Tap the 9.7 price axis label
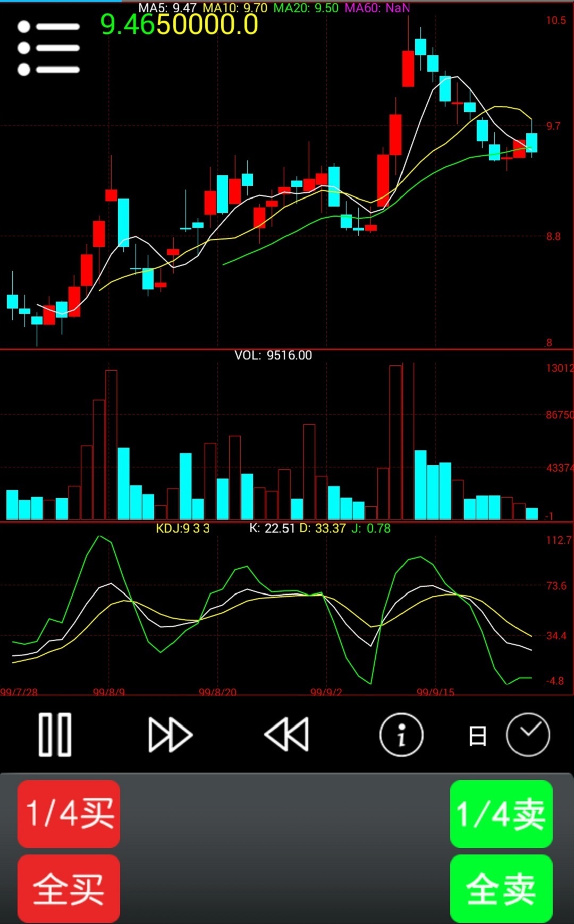The height and width of the screenshot is (924, 574). click(553, 126)
